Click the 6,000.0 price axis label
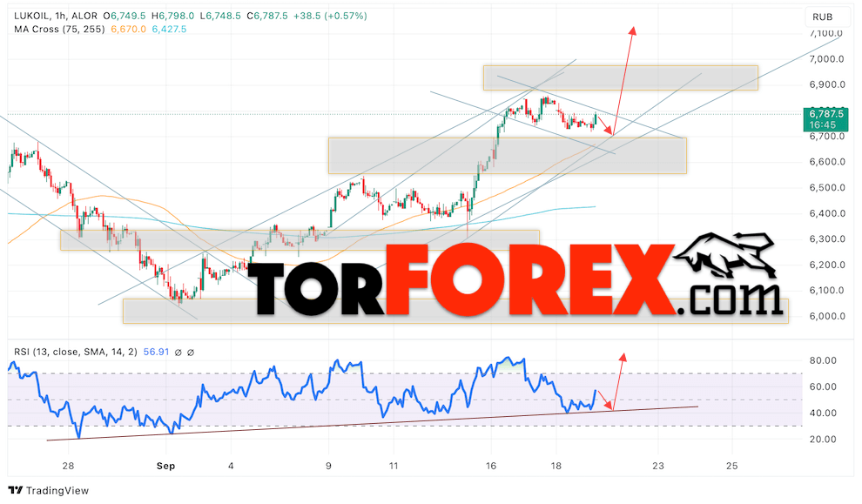Screen dimensions: 862x504 pyautogui.click(x=827, y=316)
